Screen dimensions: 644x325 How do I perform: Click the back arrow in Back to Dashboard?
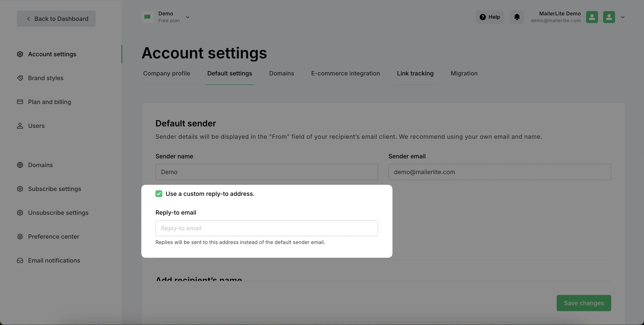click(28, 19)
